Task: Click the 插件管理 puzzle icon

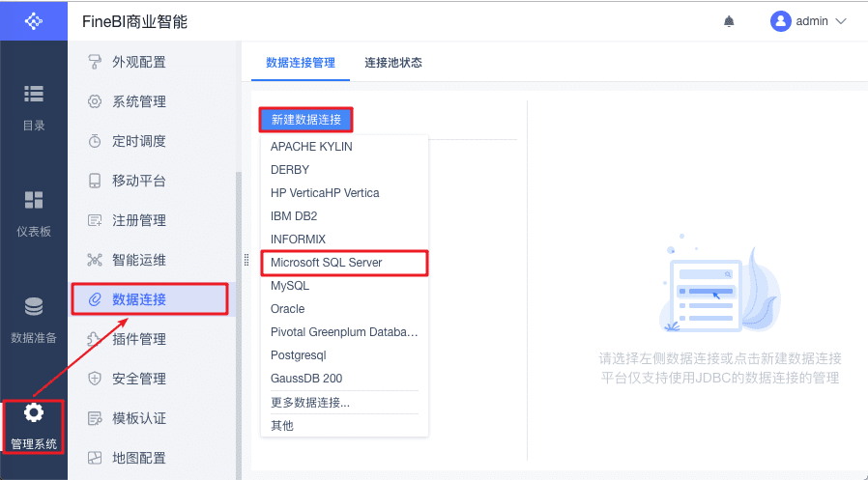Action: 95,339
